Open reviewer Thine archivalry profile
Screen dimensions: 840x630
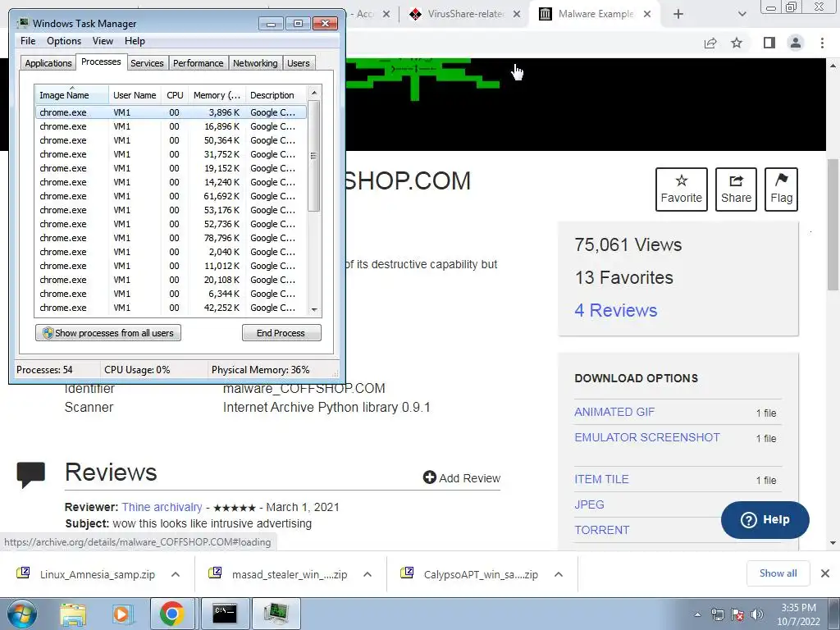[162, 507]
